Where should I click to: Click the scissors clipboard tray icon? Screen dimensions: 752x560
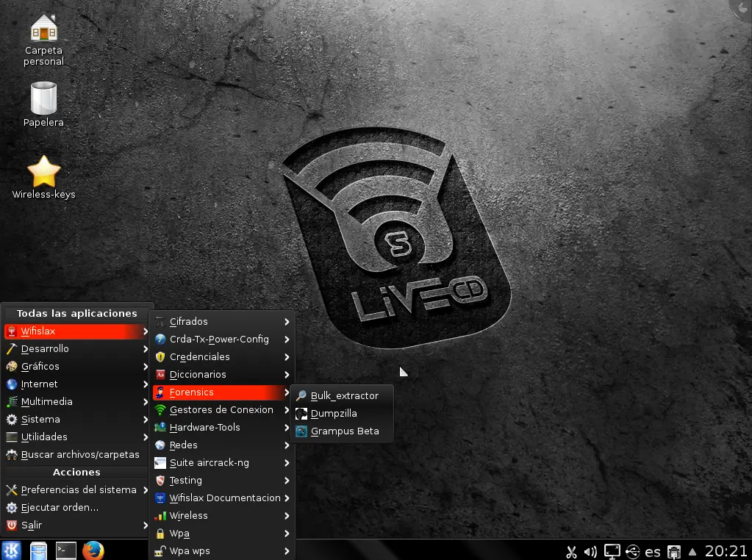[x=570, y=552]
